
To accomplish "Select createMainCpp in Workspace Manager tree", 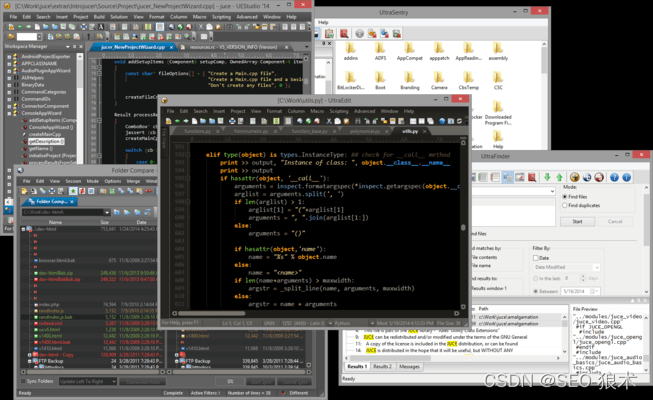I will point(45,135).
